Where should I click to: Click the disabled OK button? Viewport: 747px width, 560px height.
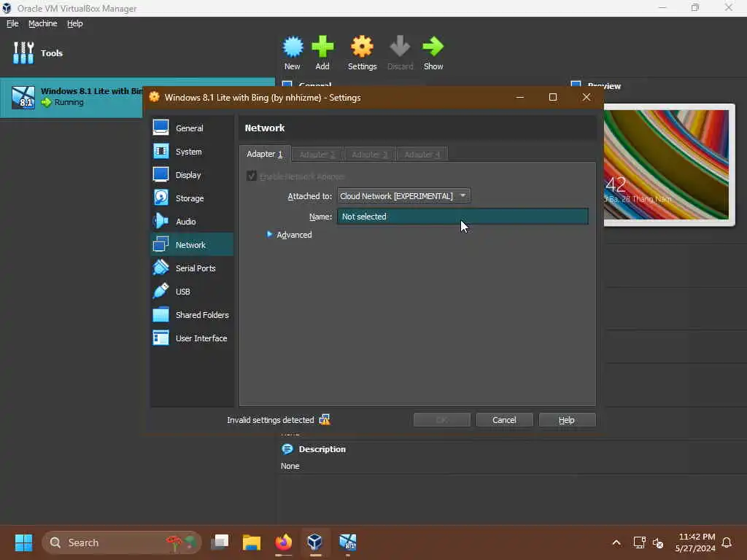[441, 420]
